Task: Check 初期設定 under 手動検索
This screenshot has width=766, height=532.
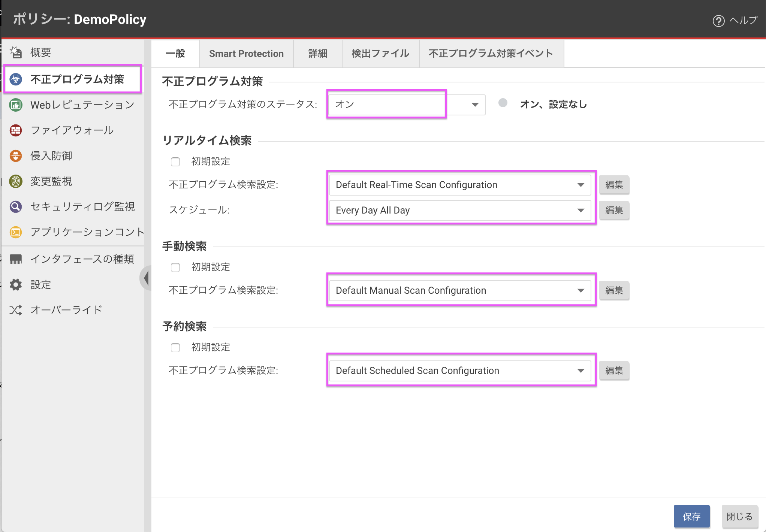Action: click(175, 267)
